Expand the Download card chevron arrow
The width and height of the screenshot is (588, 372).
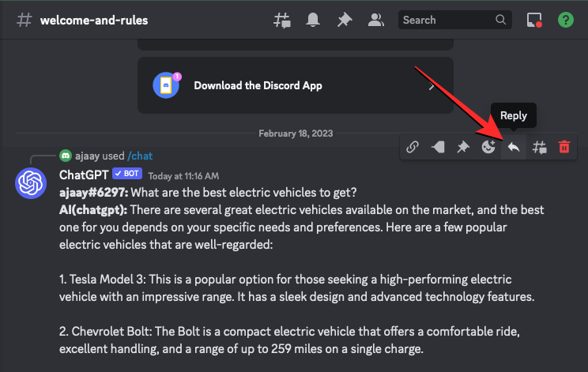pos(432,85)
